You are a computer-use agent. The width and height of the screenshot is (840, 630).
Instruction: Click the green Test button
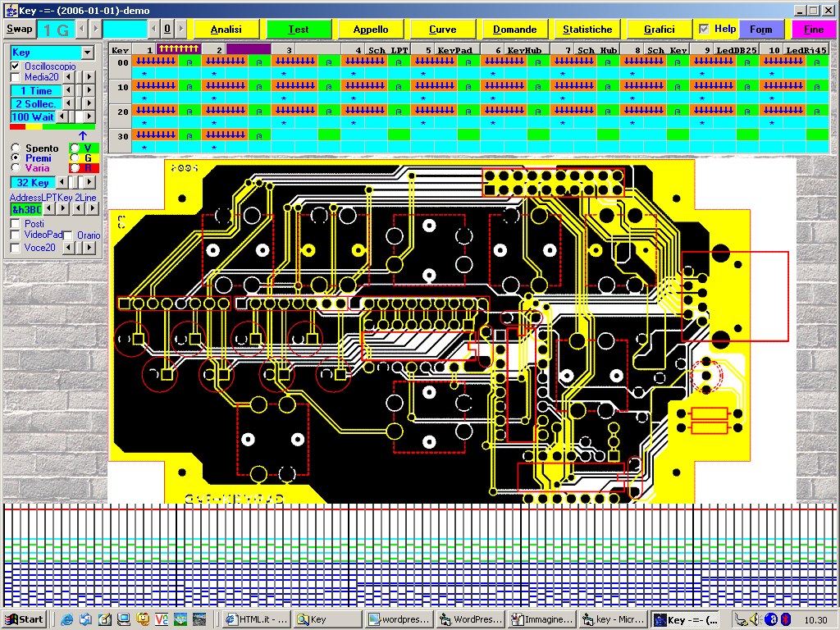pyautogui.click(x=299, y=30)
